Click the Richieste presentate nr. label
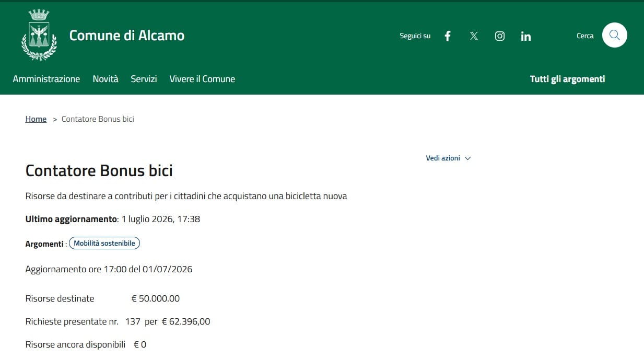This screenshot has height=358, width=644. pos(72,321)
